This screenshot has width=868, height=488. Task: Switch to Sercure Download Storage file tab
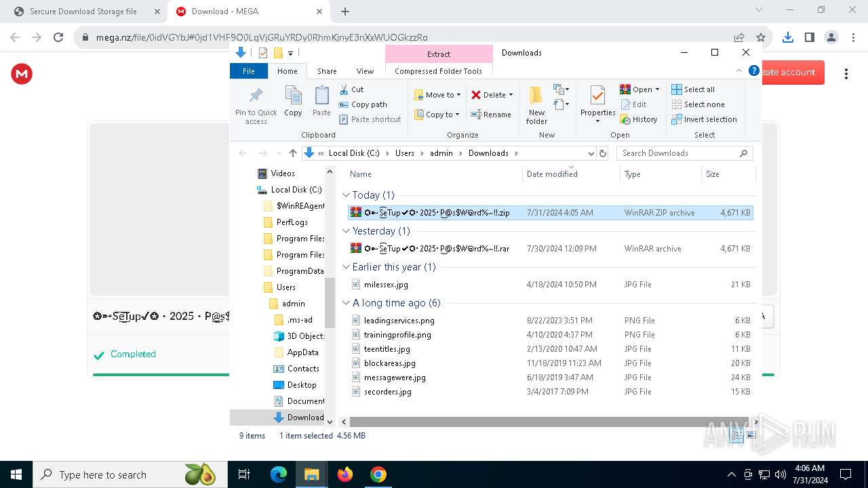pyautogui.click(x=83, y=12)
